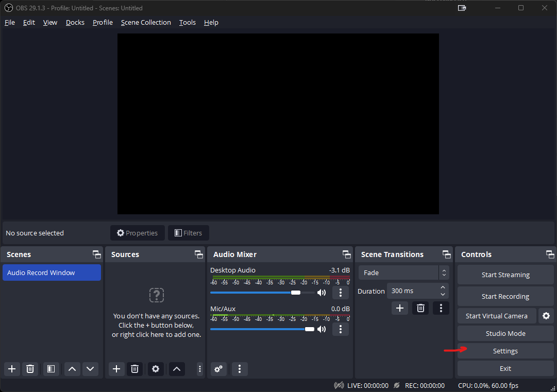Image resolution: width=557 pixels, height=392 pixels.
Task: Open the Docks menu
Action: 75,22
